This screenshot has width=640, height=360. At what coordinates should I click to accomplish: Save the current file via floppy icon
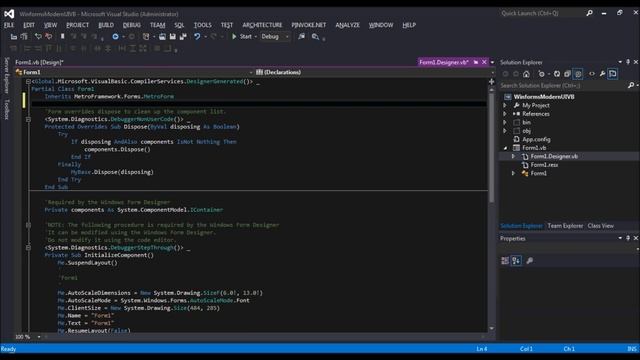173,37
